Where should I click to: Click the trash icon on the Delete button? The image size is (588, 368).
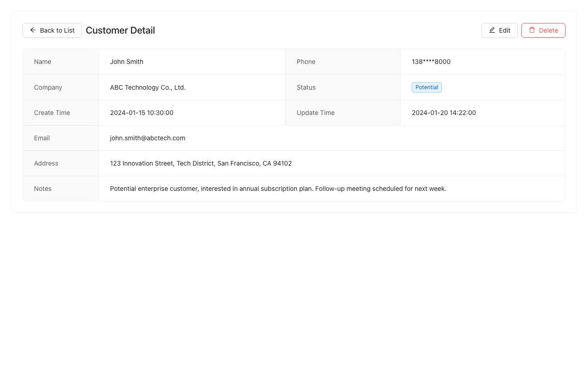coord(532,30)
